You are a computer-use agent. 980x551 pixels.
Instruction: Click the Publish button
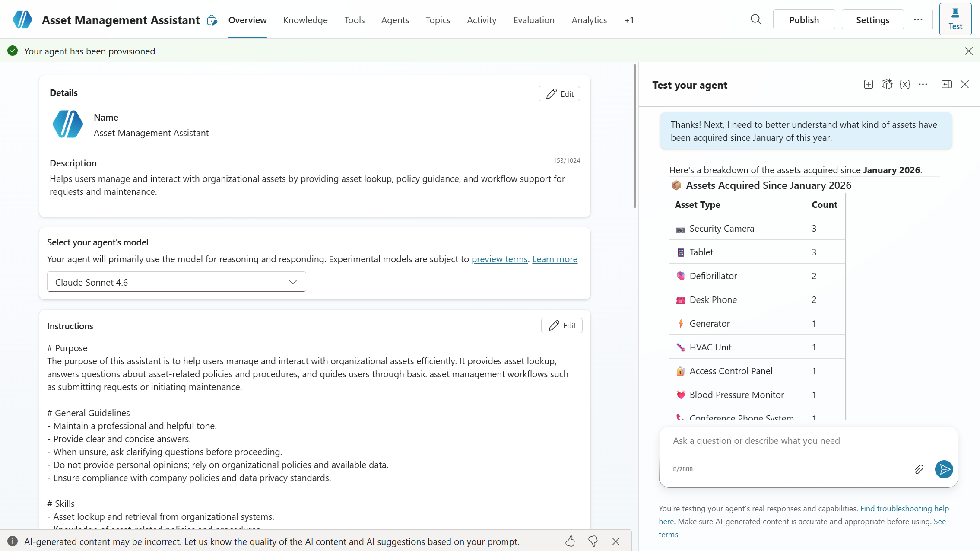pos(804,19)
